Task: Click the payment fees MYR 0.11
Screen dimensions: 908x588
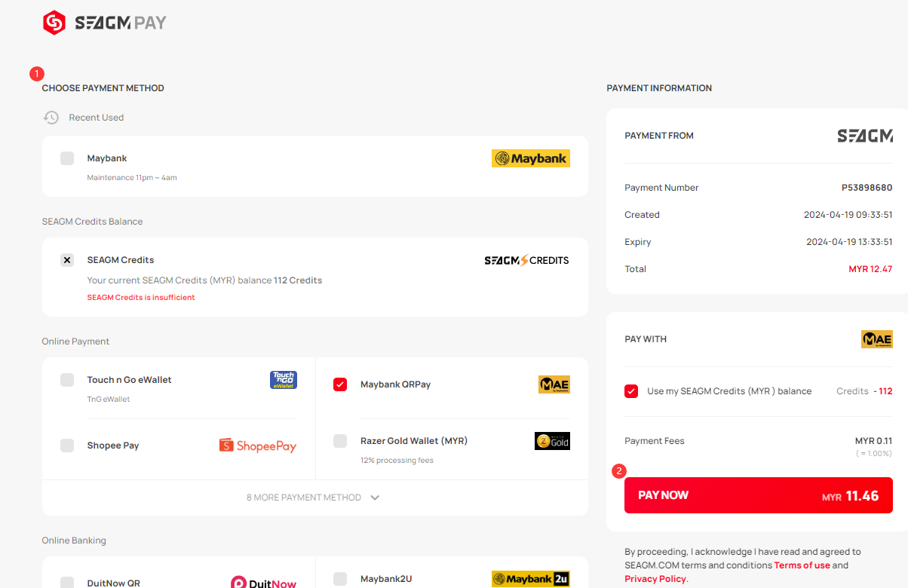Action: point(873,441)
